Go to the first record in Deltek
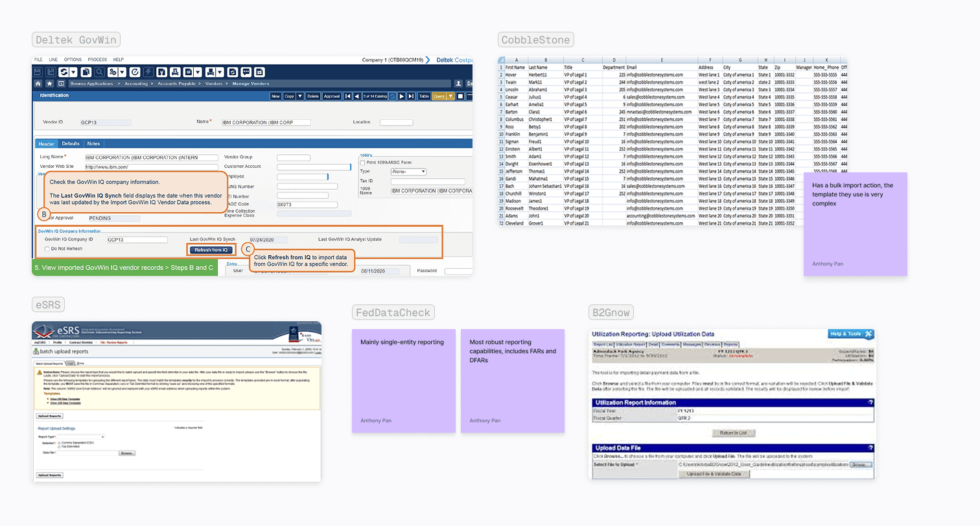Screen dimensions: 980x526 (348, 96)
